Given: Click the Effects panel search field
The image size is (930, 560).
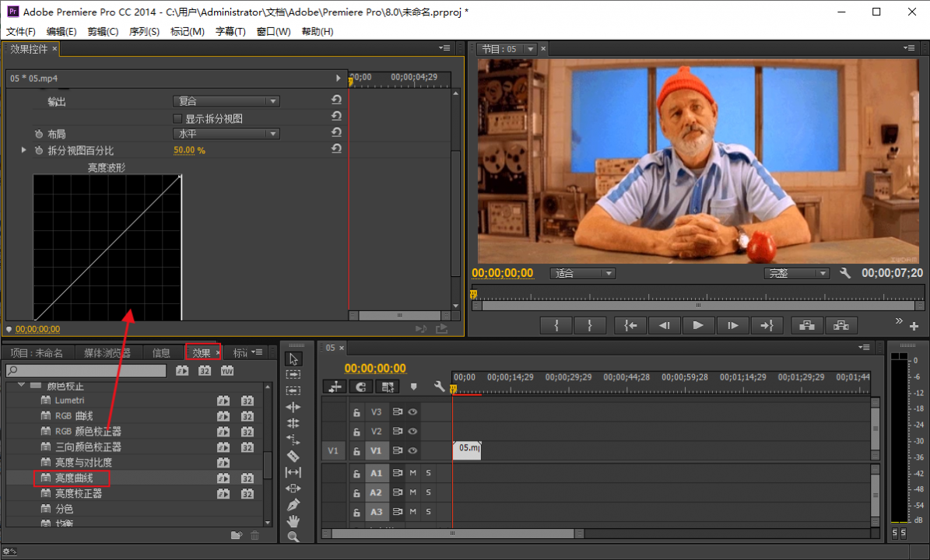Looking at the screenshot, I should click(x=86, y=371).
